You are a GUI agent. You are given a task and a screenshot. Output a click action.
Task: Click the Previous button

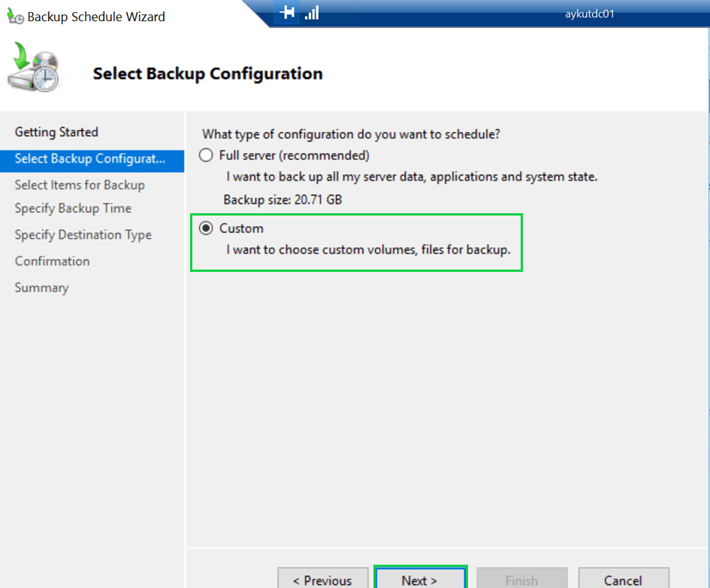point(322,580)
